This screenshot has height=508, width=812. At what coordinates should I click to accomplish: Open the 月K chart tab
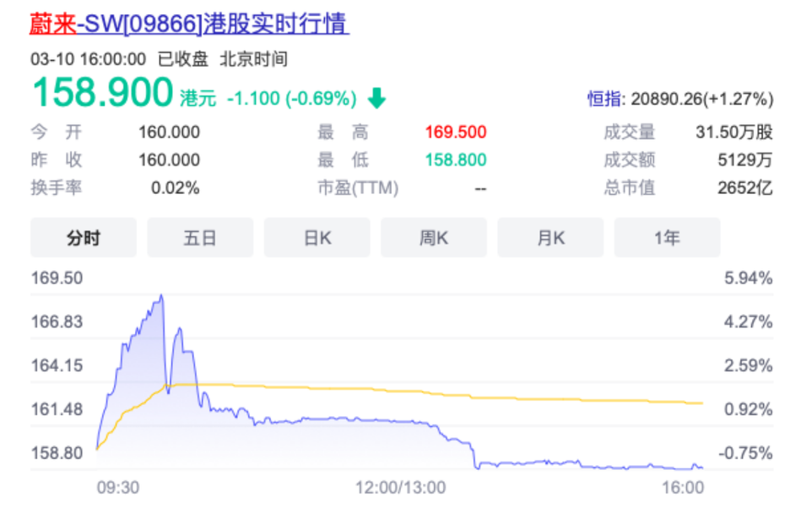[550, 238]
